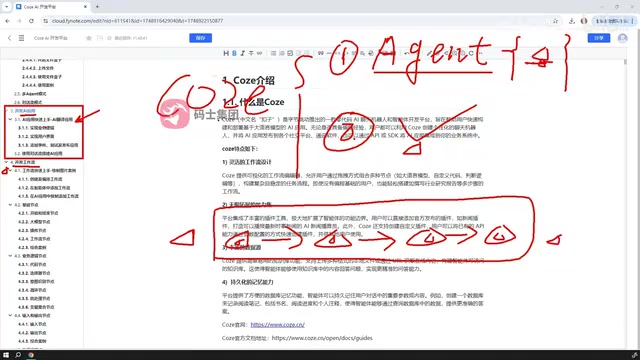640x360 pixels.
Task: Click the heading 1. Coze介绍
Action: click(x=248, y=80)
